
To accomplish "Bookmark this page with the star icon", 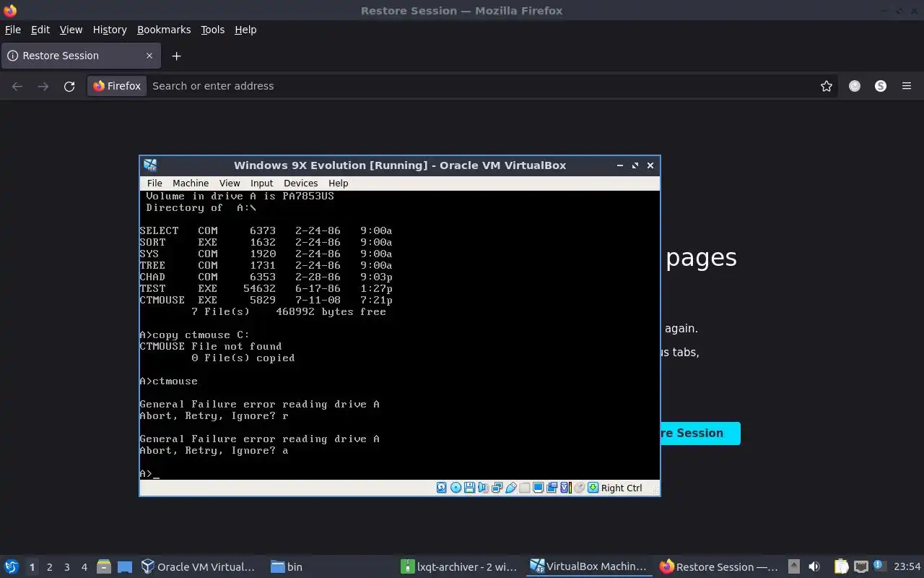I will click(827, 86).
